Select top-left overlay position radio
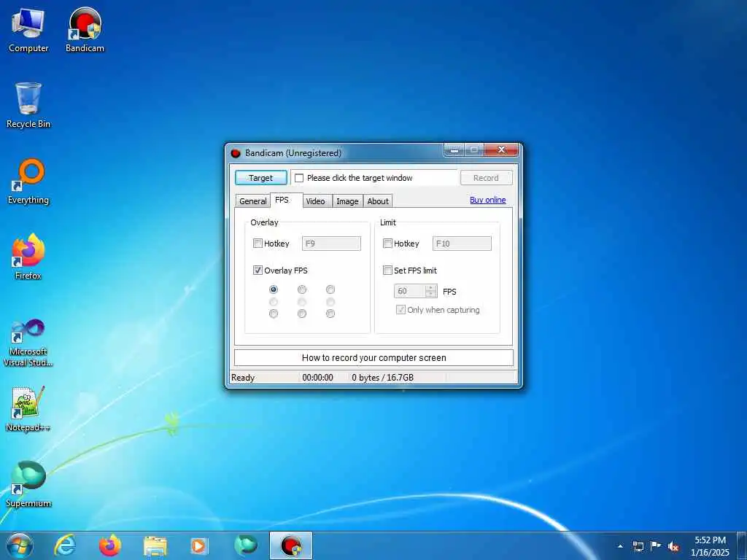 point(274,289)
